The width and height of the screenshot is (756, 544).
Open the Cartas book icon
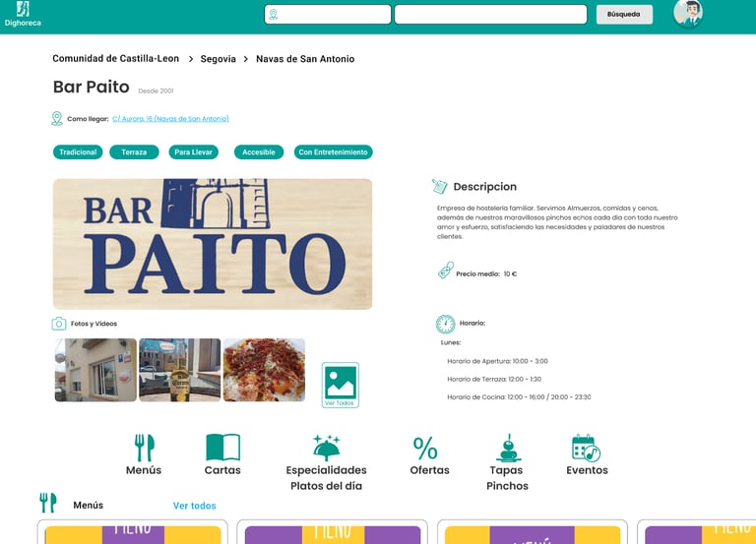coord(222,448)
